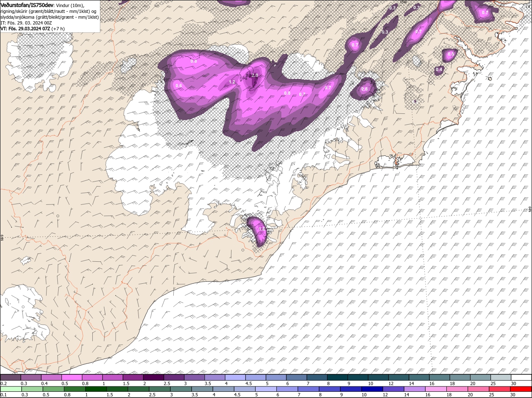The height and width of the screenshot is (398, 532).
Task: Click the 'rigning/skúrir' legend description line
Action: tap(48, 11)
